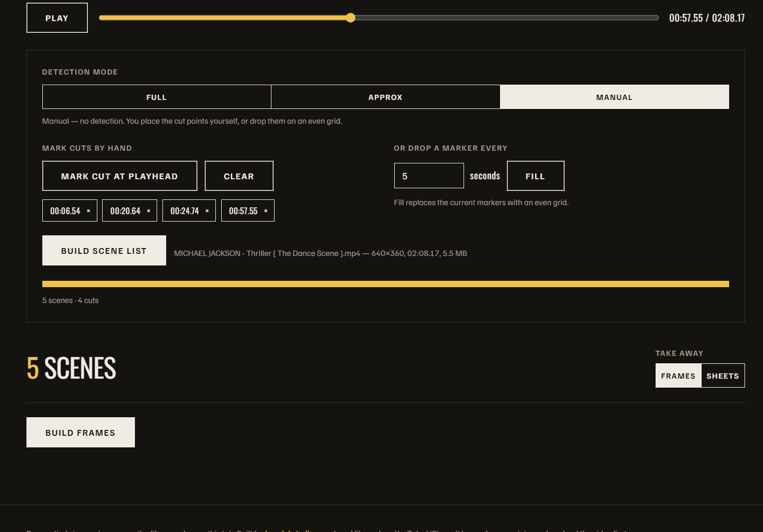Screen dimensions: 763x532
Task: Remove the 00:06.54 cut marker
Action: click(x=88, y=211)
